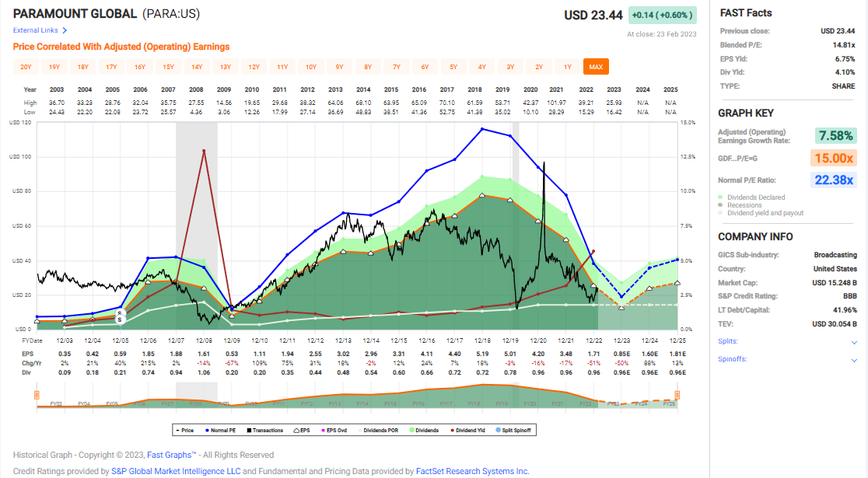The height and width of the screenshot is (478, 868).
Task: Click the 12/18 EPS triangle marker
Action: (482, 195)
